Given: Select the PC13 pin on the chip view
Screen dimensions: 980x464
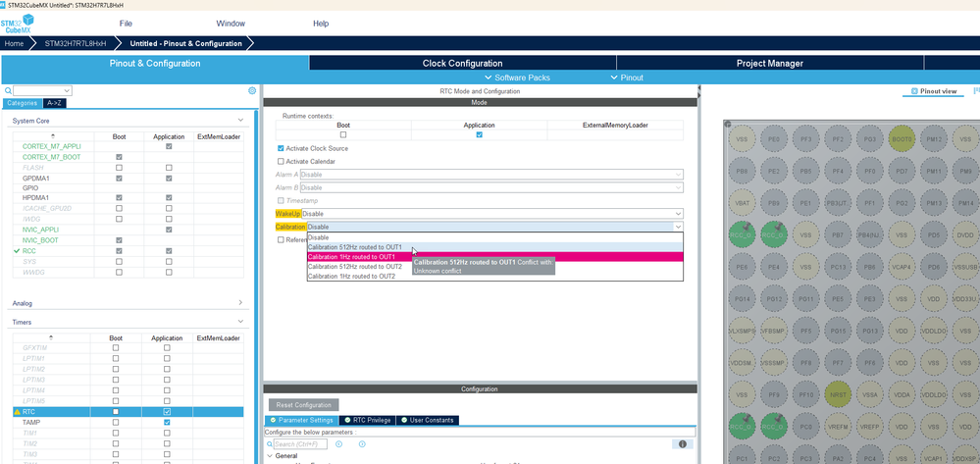Looking at the screenshot, I should (x=838, y=267).
